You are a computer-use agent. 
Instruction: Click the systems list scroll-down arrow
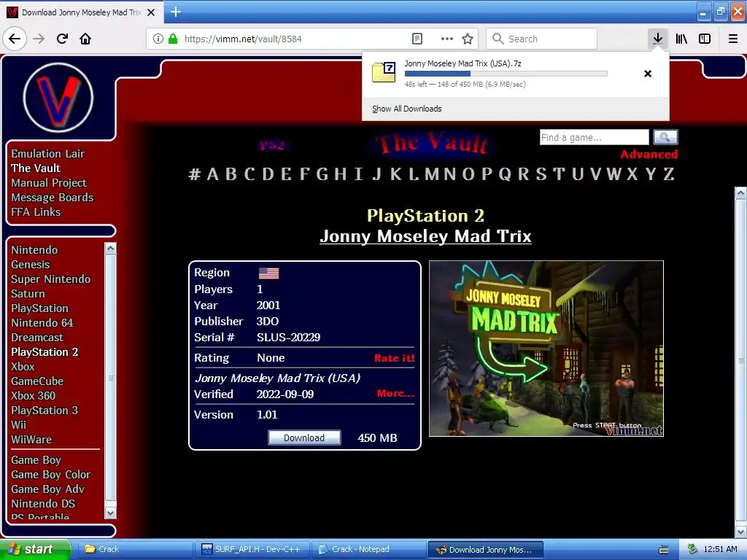click(111, 513)
